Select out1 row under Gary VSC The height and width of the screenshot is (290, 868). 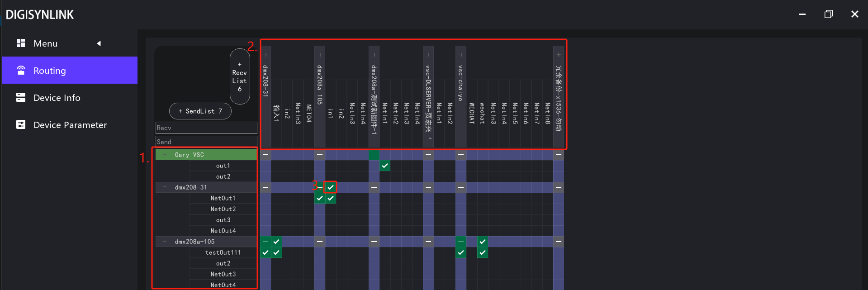pos(223,166)
